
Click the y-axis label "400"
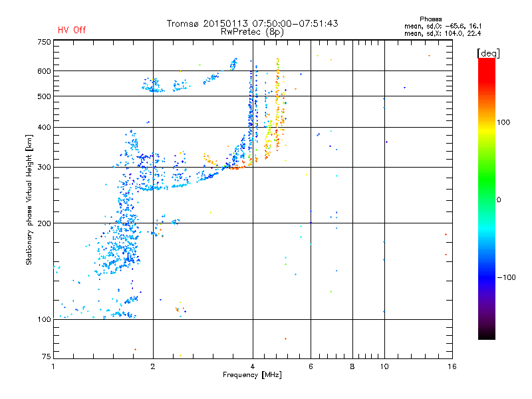coord(45,127)
